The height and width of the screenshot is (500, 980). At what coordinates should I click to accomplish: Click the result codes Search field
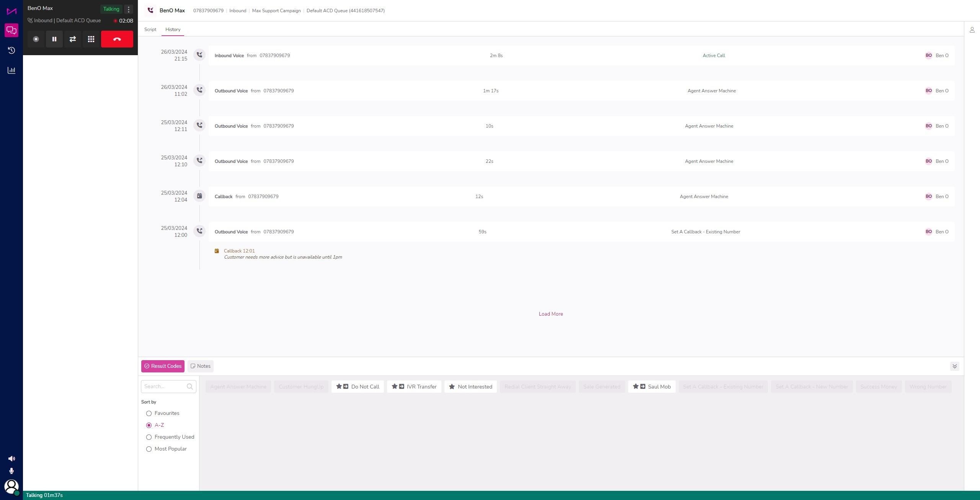click(165, 387)
